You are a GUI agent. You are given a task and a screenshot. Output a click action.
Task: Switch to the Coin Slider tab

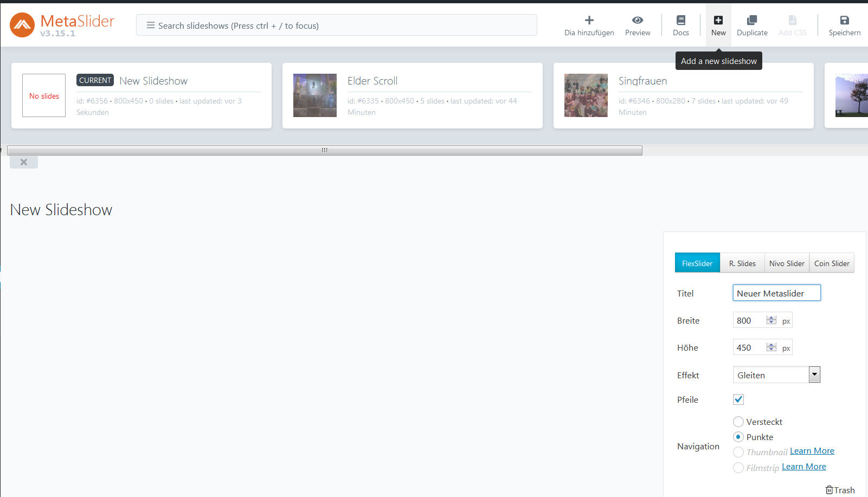tap(831, 263)
